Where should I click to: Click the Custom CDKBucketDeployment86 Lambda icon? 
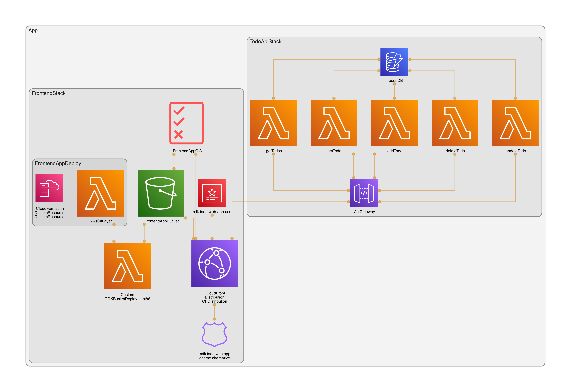127,266
